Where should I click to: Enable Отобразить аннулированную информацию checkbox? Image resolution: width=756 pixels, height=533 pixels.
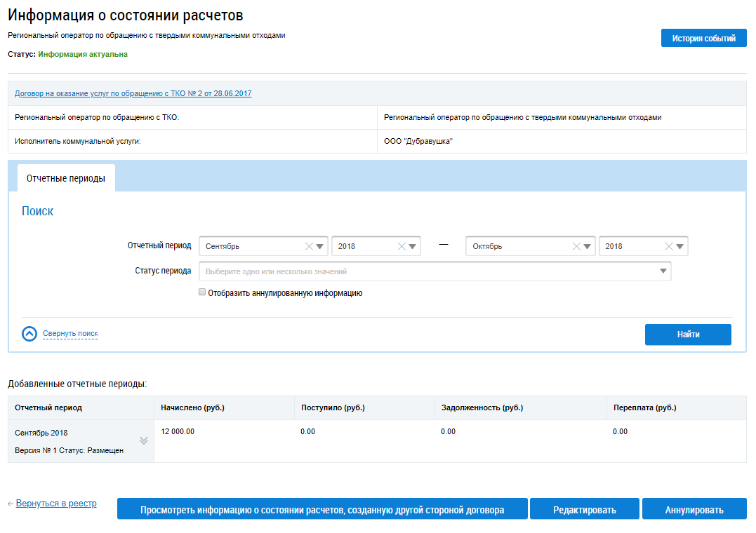(x=202, y=292)
